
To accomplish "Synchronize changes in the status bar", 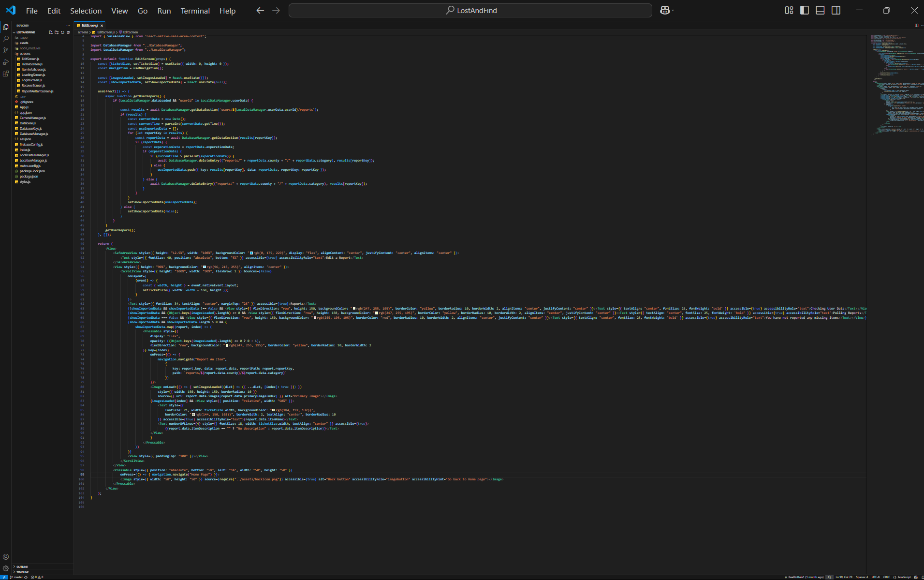I will [x=26, y=577].
